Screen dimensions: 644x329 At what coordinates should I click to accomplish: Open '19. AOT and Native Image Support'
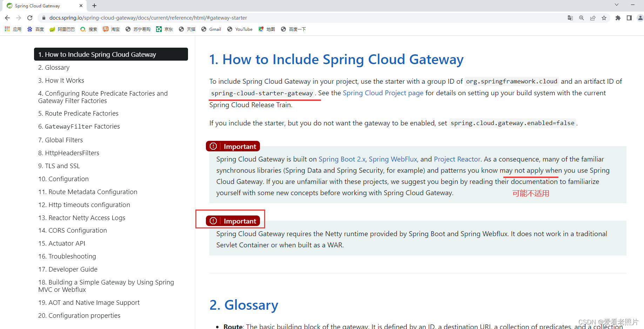tap(89, 302)
